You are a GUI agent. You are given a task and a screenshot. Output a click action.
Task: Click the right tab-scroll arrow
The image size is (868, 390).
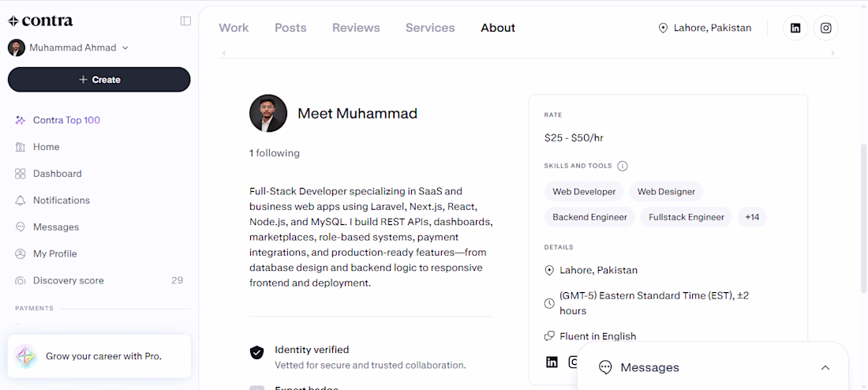(x=833, y=53)
